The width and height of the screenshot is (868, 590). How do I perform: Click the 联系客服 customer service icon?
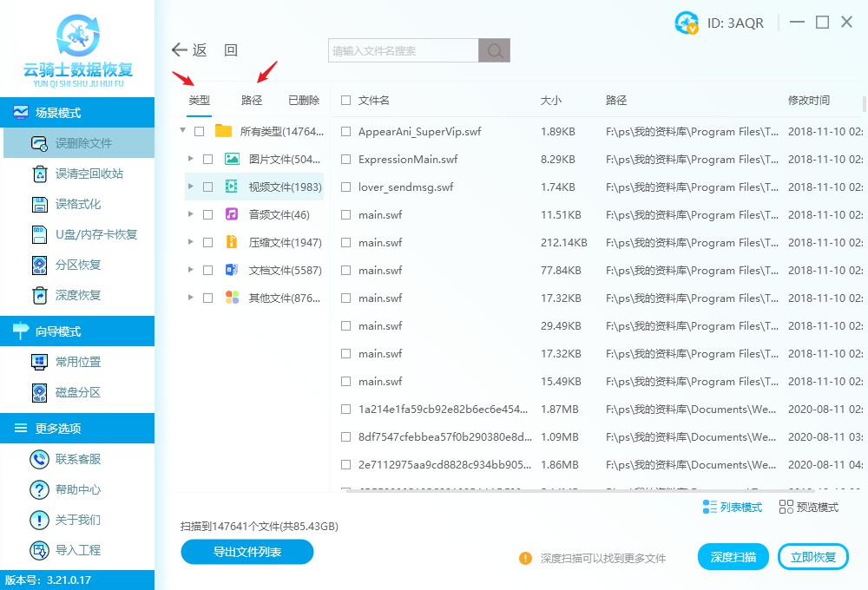point(39,459)
